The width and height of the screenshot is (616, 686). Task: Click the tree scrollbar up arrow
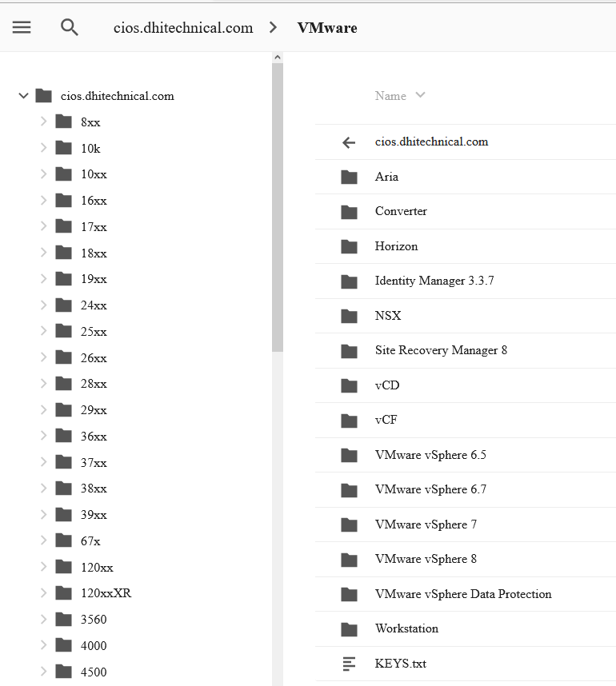pyautogui.click(x=277, y=58)
